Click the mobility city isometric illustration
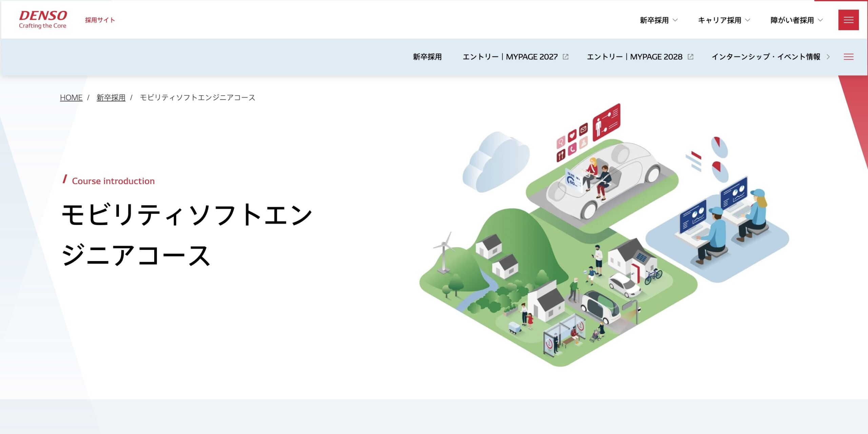868x434 pixels. point(604,235)
